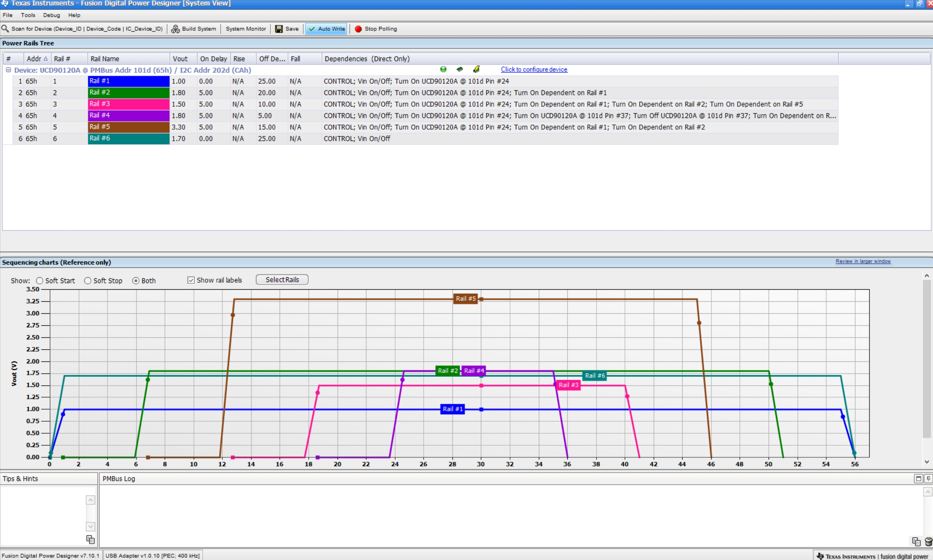The height and width of the screenshot is (560, 933).
Task: Click the brown Rail #5 color cell
Action: click(x=129, y=127)
